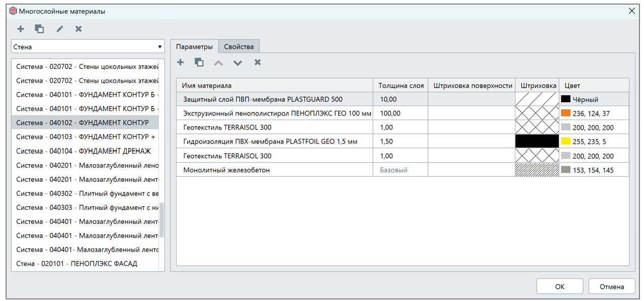
Task: Select Система - 040401- Малозаглубленный item
Action: [85, 249]
